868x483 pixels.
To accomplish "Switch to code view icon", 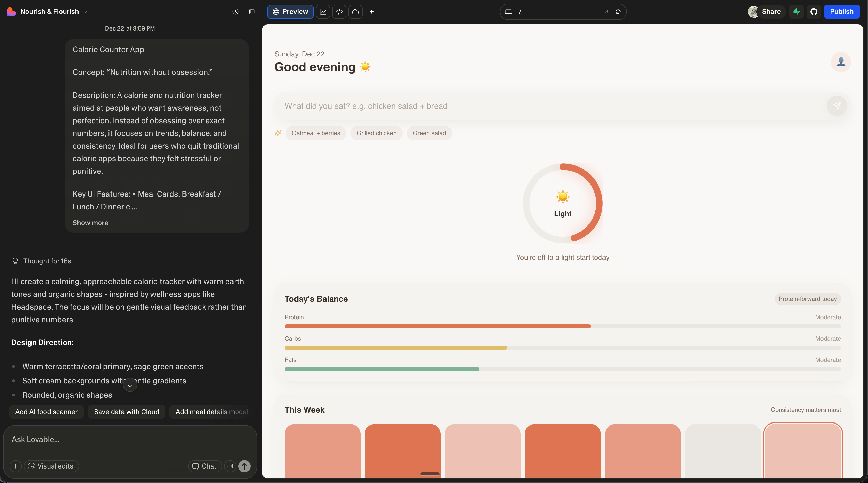I will click(x=339, y=12).
